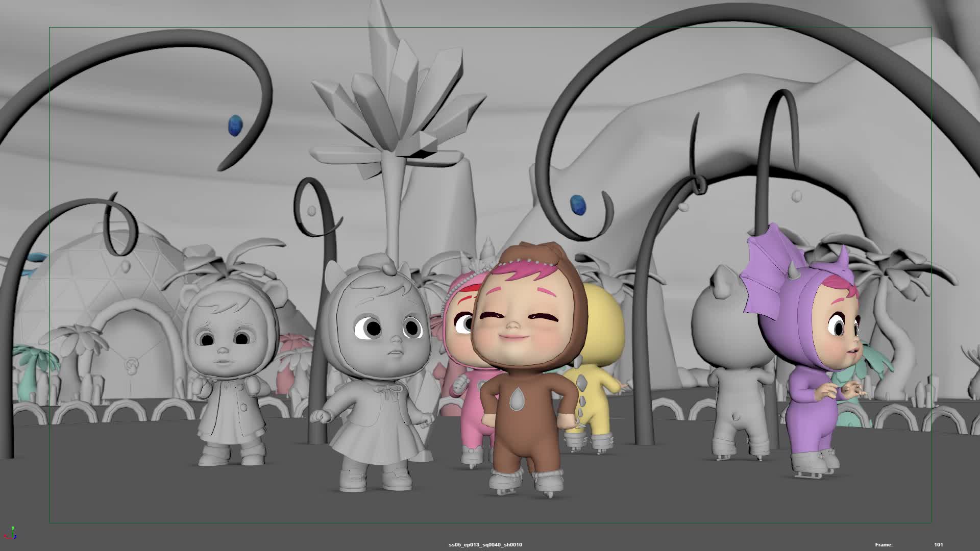Click the ss05_ep013_sq0040_sh0010 shot name label

pos(485,545)
